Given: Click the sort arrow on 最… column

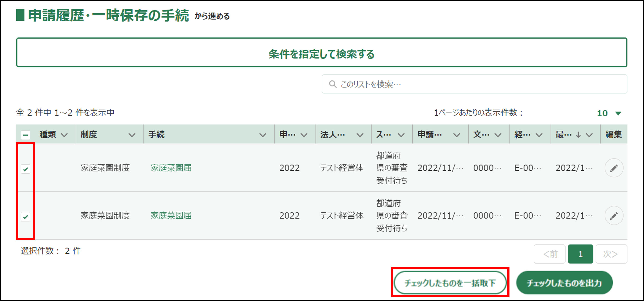Looking at the screenshot, I should pos(578,135).
